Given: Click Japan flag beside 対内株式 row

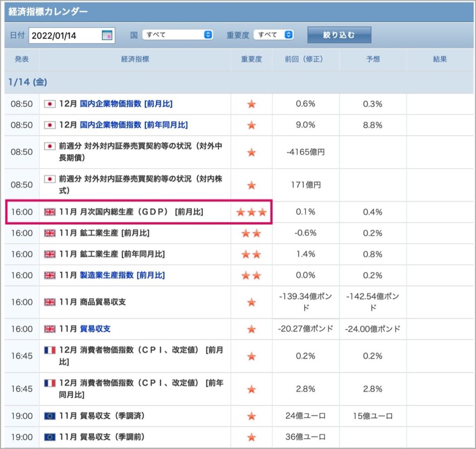Looking at the screenshot, I should pos(50,179).
